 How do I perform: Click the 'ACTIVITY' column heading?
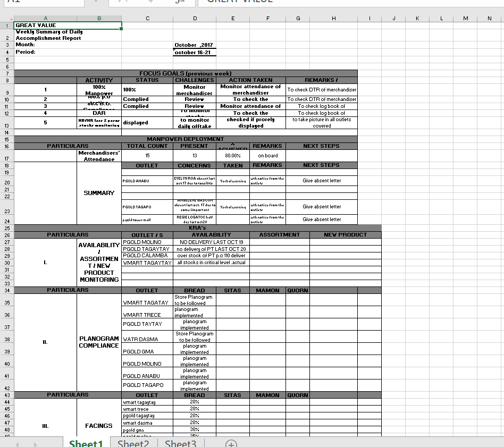coord(99,80)
